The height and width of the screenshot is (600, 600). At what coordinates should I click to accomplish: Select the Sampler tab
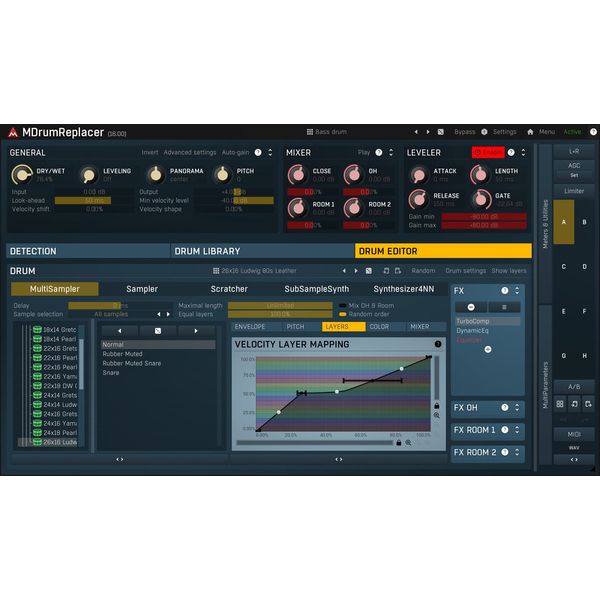(142, 289)
